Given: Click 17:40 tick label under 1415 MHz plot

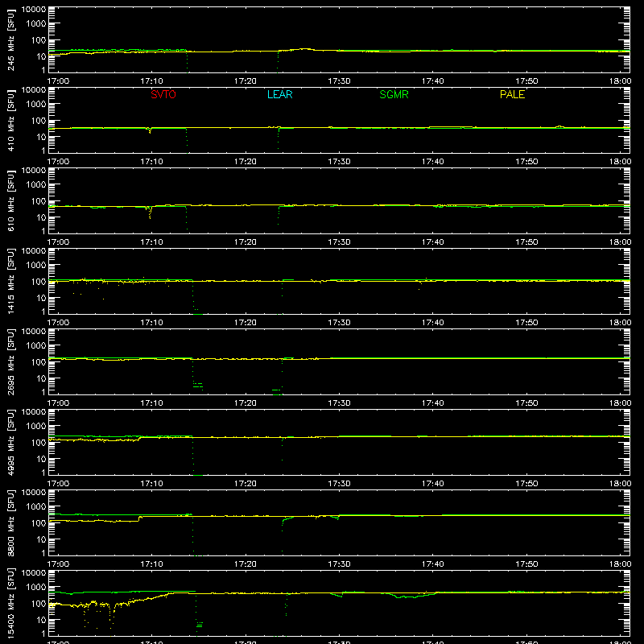Looking at the screenshot, I should pyautogui.click(x=432, y=323).
